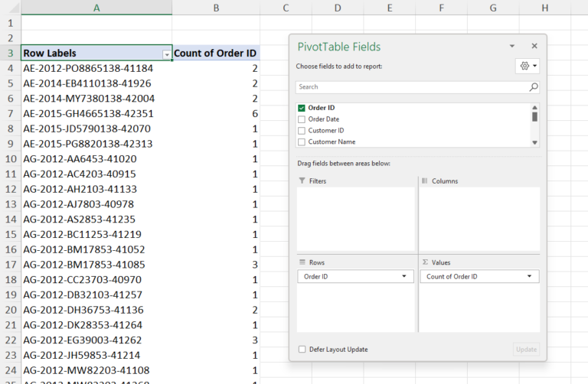This screenshot has height=384, width=588.
Task: Tick the Customer Name field checkbox
Action: click(x=302, y=142)
